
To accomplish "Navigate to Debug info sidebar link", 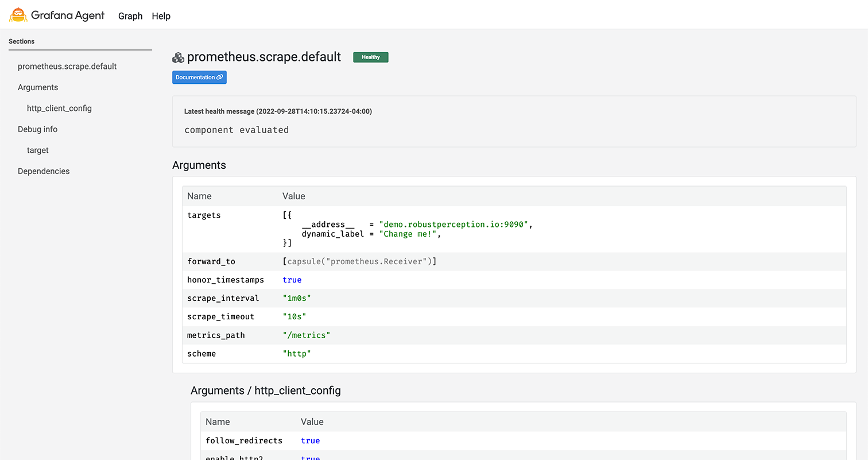I will [38, 129].
